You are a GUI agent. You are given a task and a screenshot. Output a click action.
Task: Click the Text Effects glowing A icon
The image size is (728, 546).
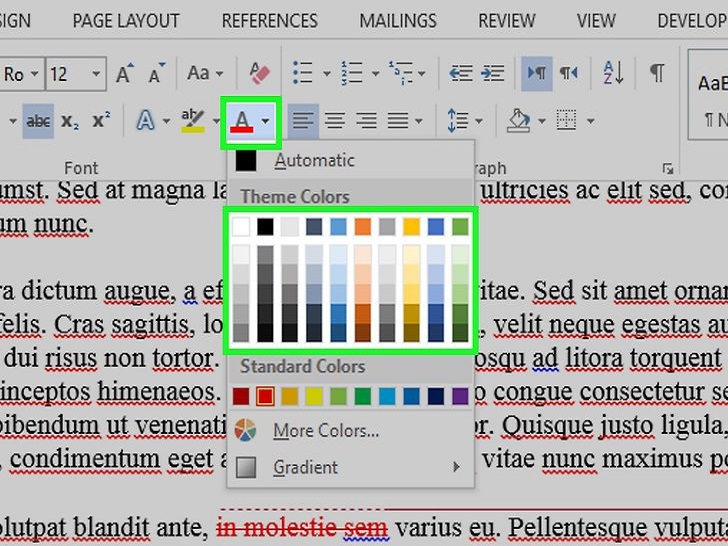coord(146,121)
